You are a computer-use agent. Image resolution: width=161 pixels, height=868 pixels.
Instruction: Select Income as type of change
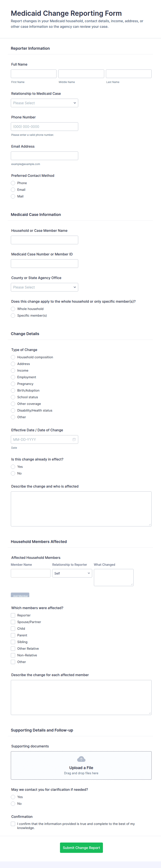[x=13, y=370]
